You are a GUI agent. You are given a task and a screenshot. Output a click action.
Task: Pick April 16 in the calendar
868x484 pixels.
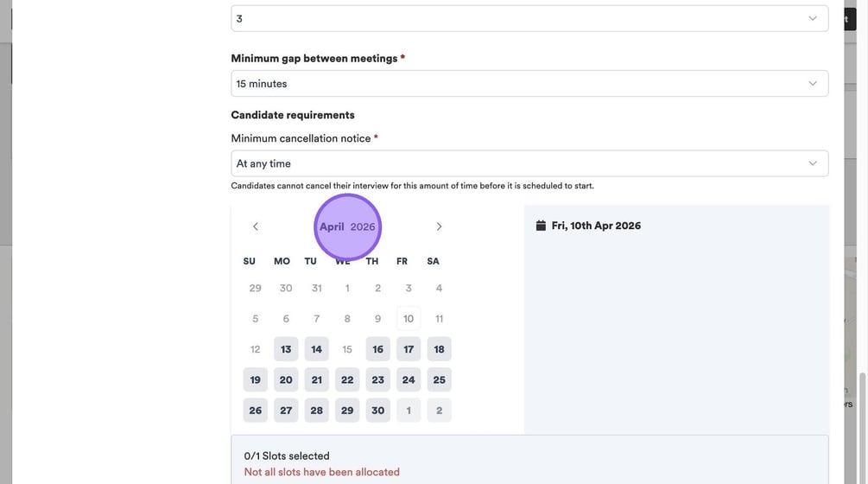(x=378, y=349)
